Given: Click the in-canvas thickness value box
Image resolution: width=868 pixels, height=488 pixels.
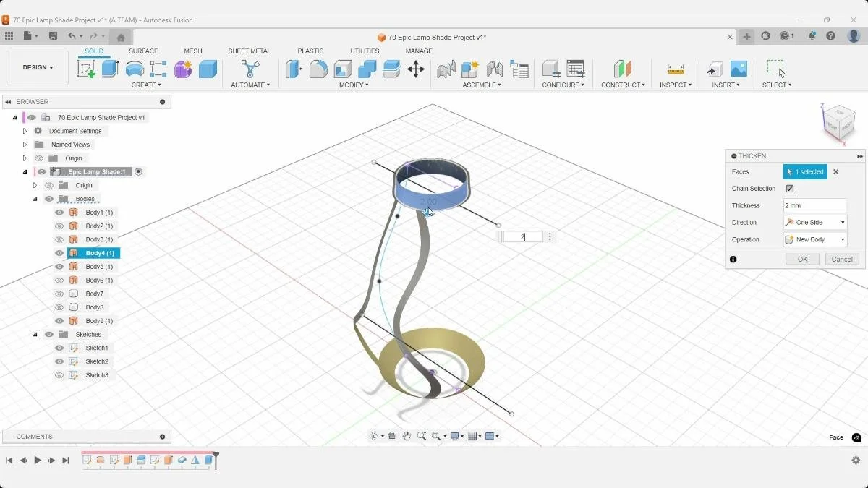Looking at the screenshot, I should (x=523, y=236).
